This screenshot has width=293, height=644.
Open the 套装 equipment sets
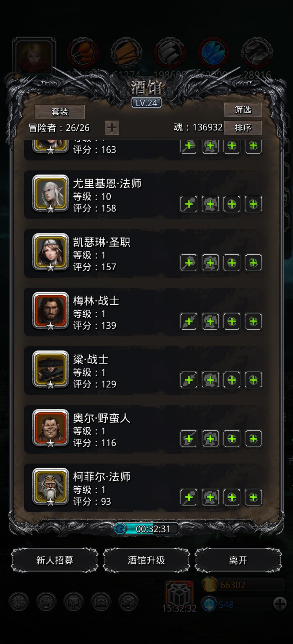click(x=60, y=112)
